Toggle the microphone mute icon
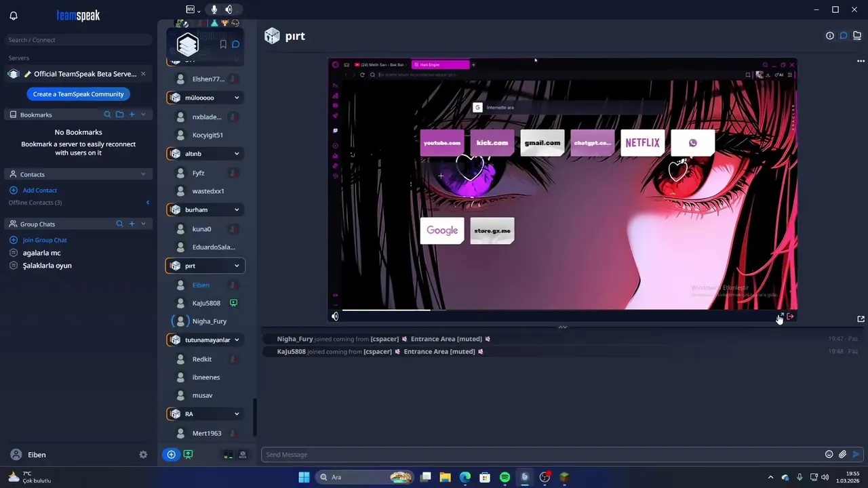The image size is (868, 488). point(214,9)
